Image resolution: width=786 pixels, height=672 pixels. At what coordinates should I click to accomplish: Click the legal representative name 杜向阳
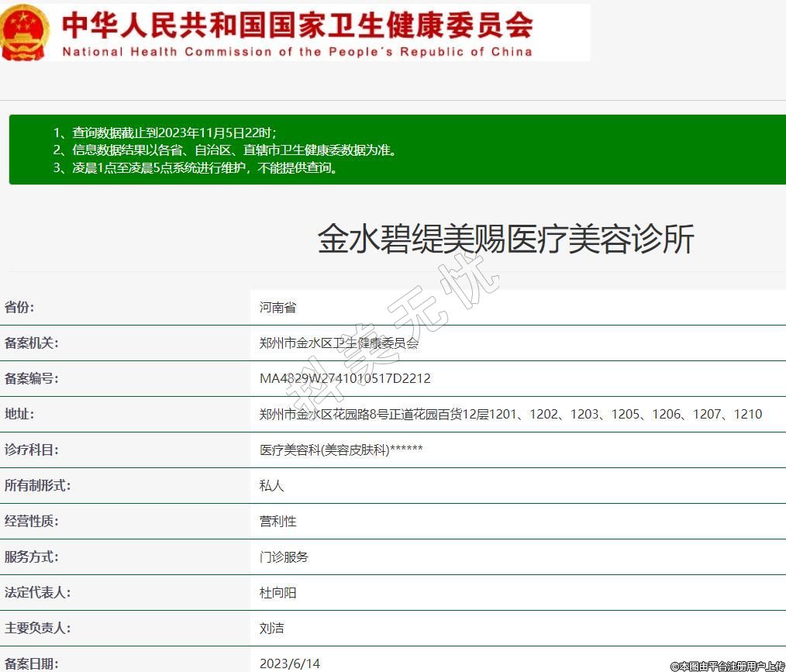pyautogui.click(x=278, y=593)
